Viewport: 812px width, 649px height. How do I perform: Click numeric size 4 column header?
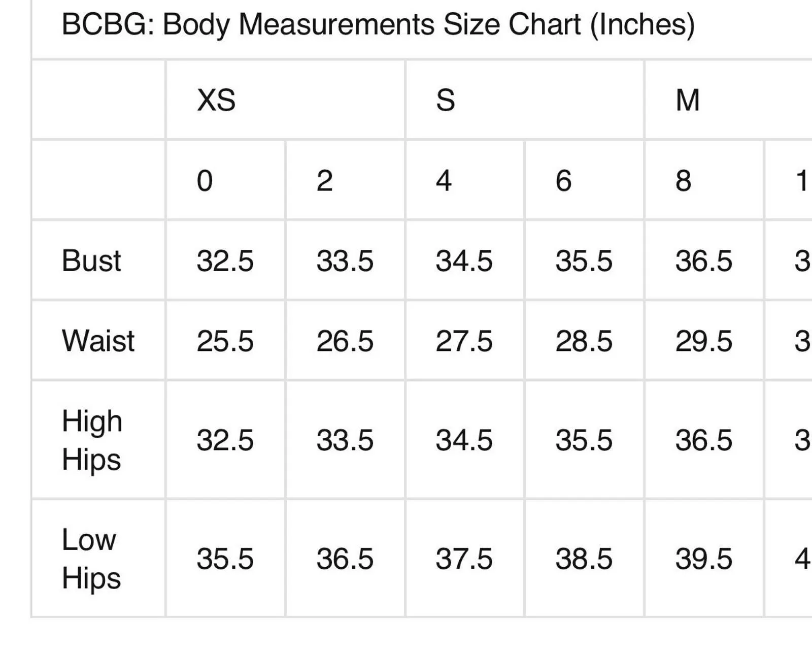[x=465, y=180]
